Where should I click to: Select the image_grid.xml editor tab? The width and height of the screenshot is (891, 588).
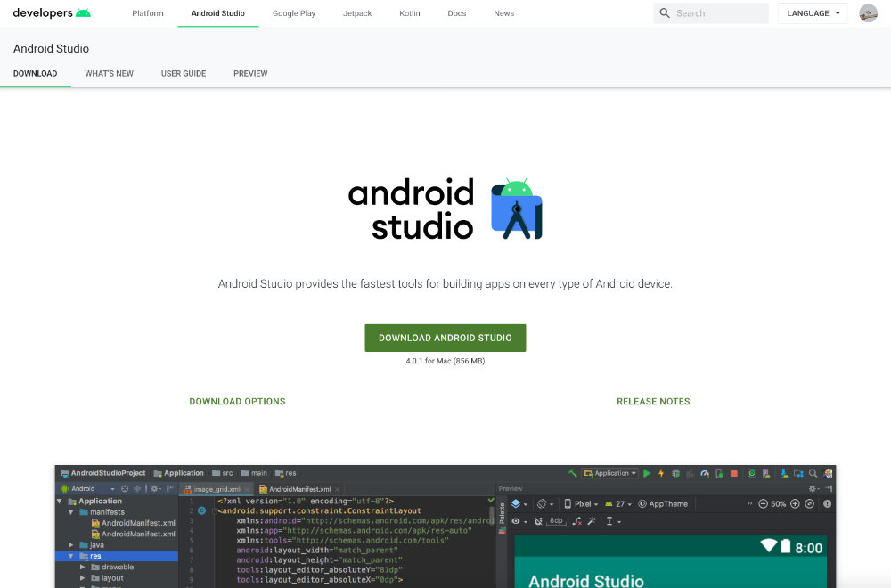(x=217, y=488)
